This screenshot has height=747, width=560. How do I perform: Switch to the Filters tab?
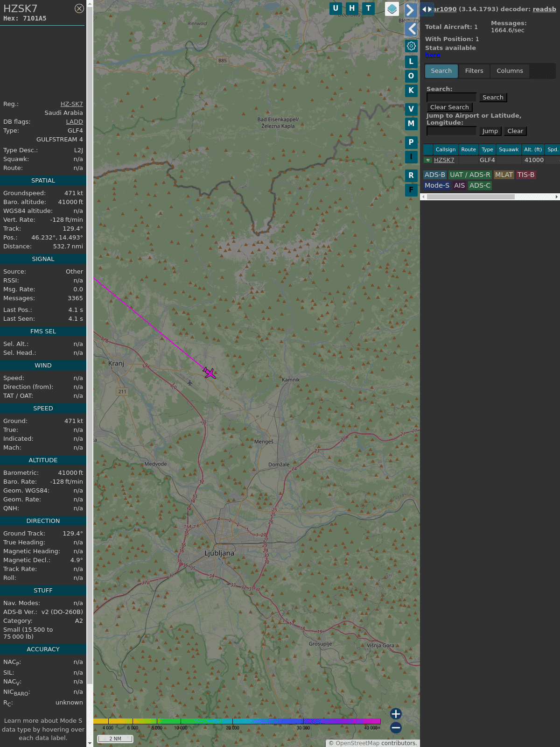[x=474, y=71]
